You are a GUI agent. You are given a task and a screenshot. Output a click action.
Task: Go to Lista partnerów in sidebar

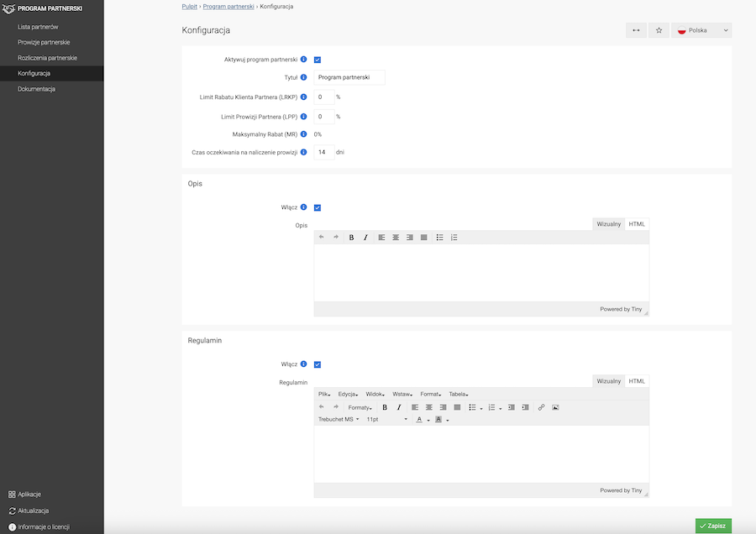[x=38, y=27]
